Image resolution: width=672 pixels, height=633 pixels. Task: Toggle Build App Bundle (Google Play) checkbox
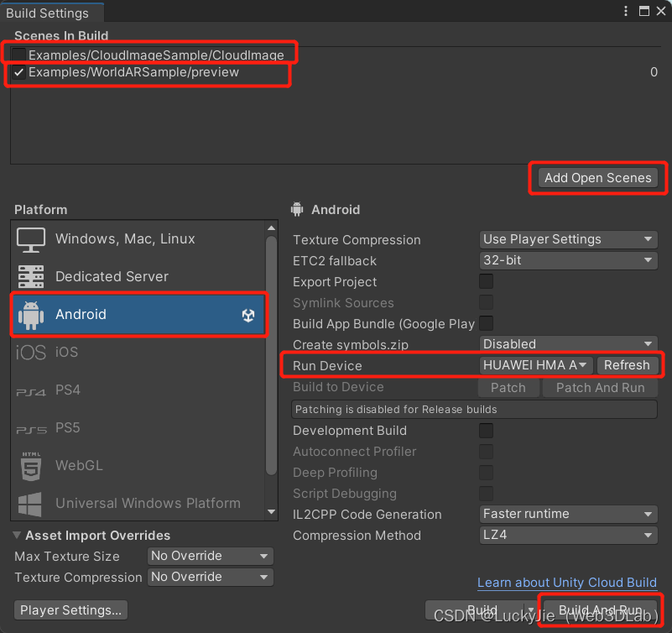(x=486, y=323)
